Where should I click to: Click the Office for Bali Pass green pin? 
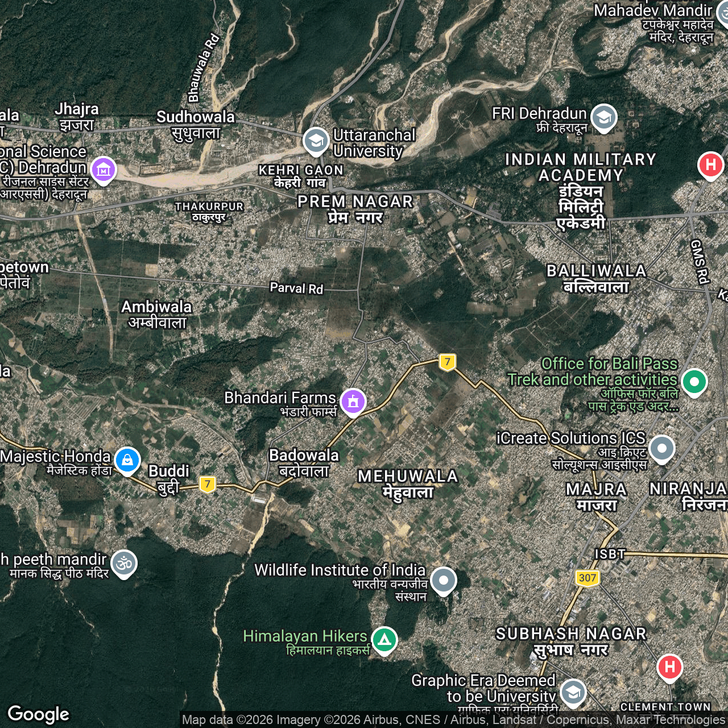(x=694, y=381)
